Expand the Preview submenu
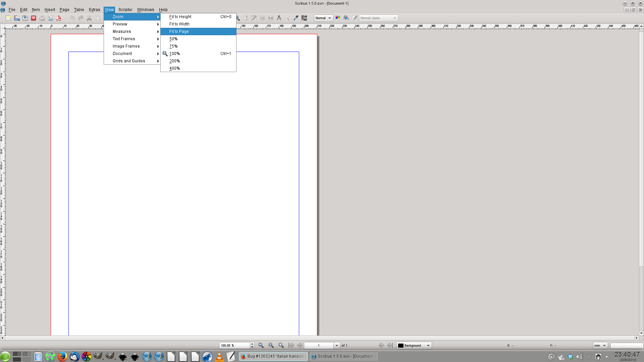This screenshot has height=362, width=644. click(132, 24)
